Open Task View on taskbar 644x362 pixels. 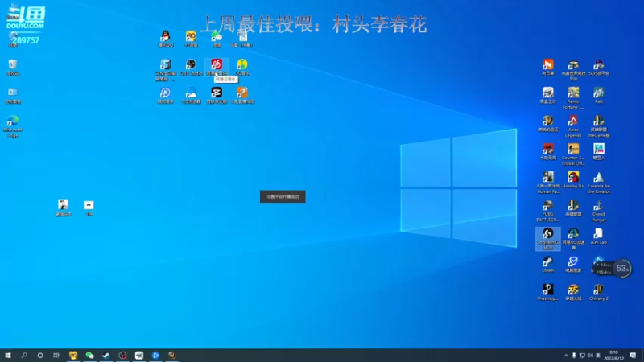click(56, 355)
